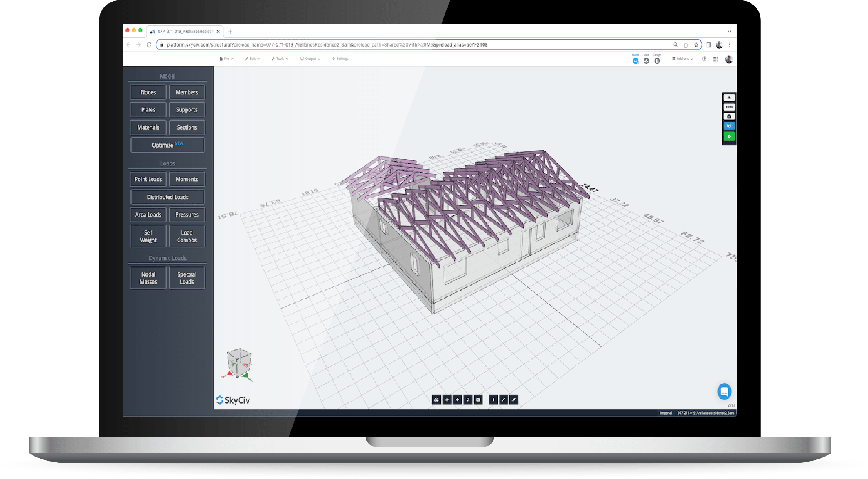This screenshot has height=479, width=868.
Task: Click the blue repair model icon on the right
Action: [x=729, y=126]
